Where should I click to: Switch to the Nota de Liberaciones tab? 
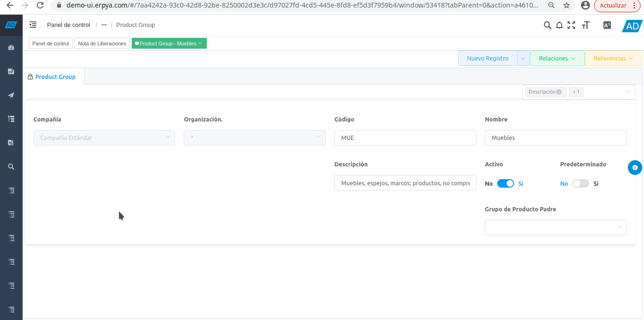point(102,43)
